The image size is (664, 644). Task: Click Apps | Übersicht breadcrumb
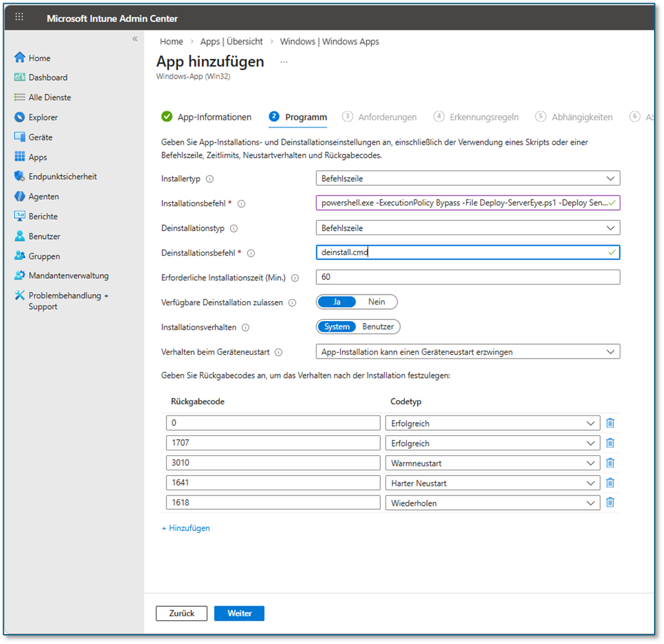click(x=231, y=42)
